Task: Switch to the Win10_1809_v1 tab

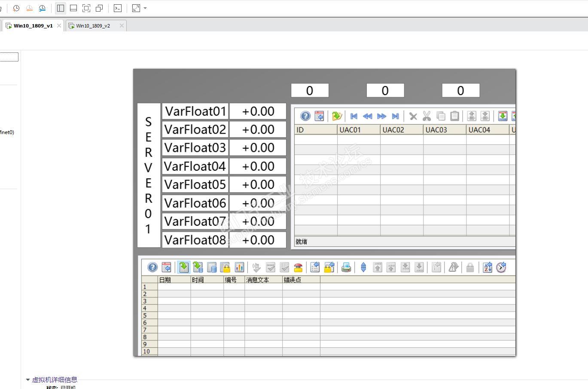Action: point(33,26)
